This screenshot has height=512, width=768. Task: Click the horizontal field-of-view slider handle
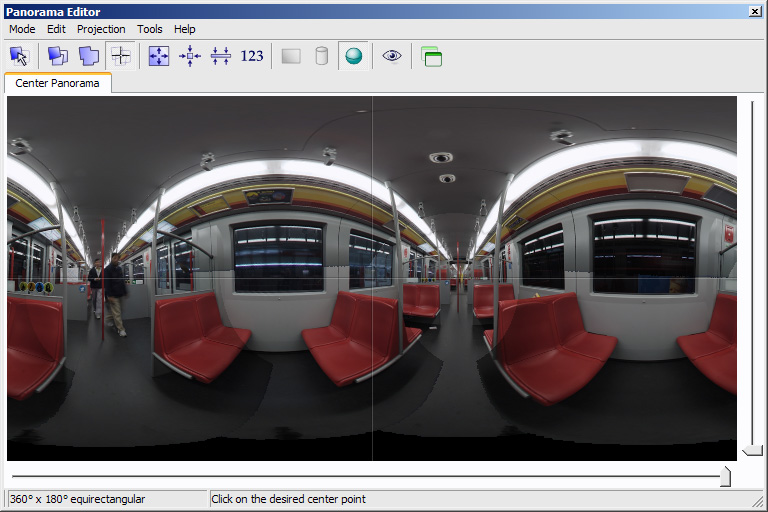tap(725, 477)
